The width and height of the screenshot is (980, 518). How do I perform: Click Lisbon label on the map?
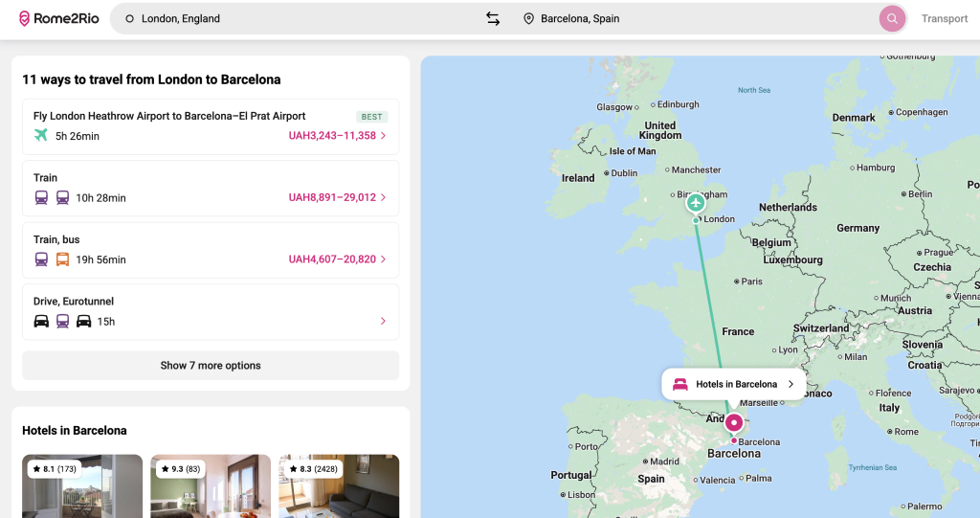click(x=581, y=495)
